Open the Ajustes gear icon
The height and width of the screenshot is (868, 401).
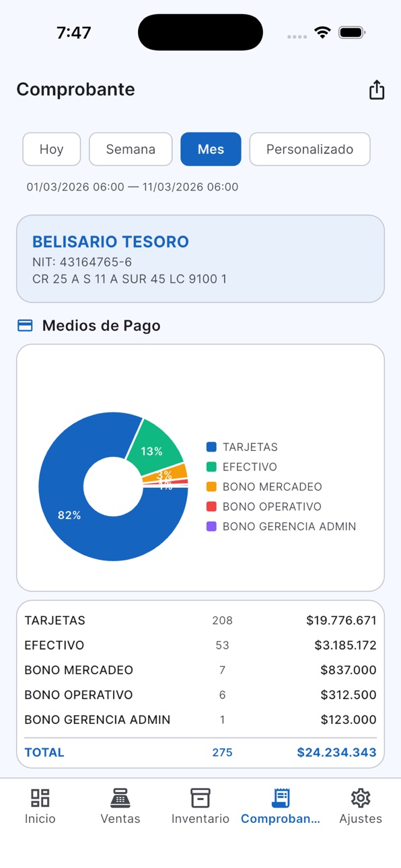[361, 798]
